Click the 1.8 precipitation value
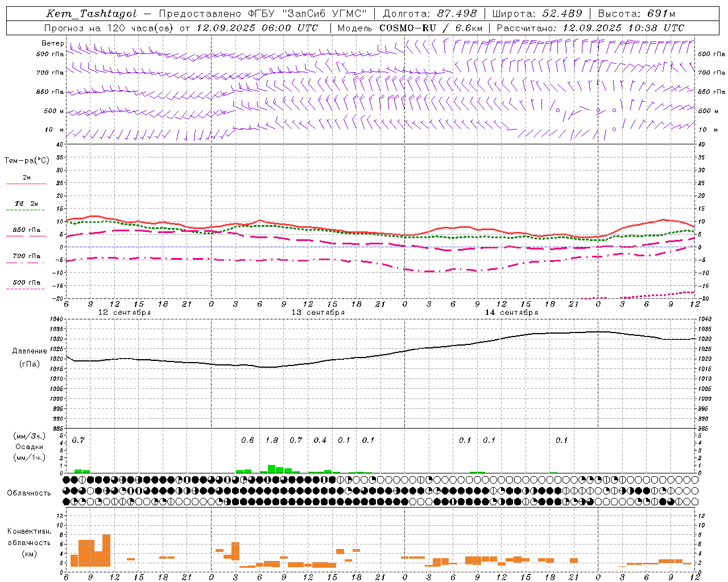 pyautogui.click(x=272, y=440)
